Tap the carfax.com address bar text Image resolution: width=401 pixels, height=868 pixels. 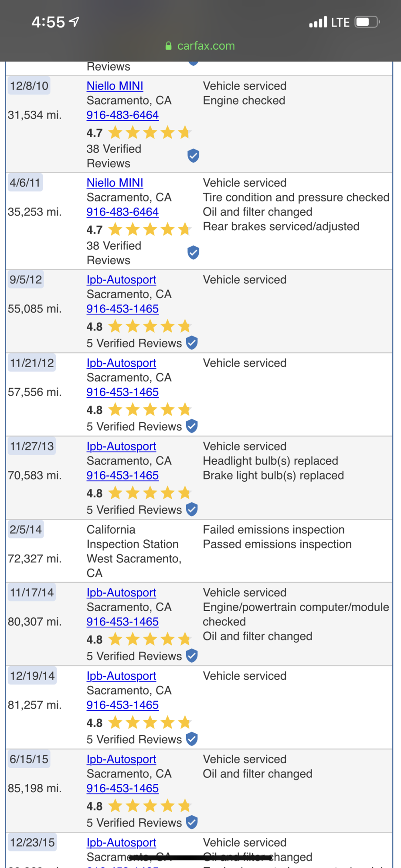pyautogui.click(x=206, y=46)
